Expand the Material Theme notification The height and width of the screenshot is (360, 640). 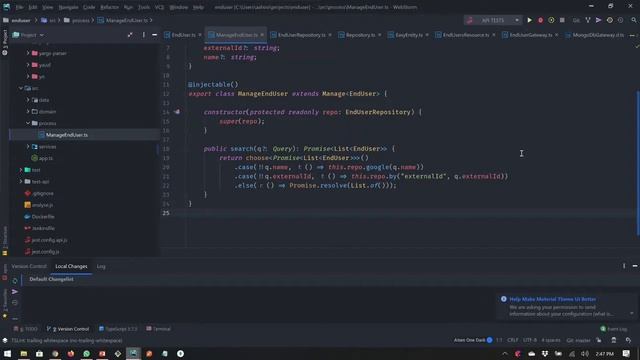tap(631, 313)
